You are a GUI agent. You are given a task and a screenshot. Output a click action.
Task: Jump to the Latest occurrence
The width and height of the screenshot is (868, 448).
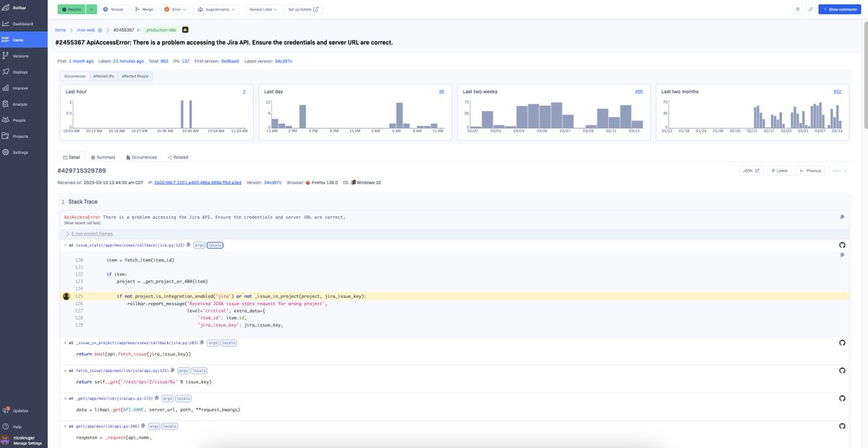click(779, 171)
